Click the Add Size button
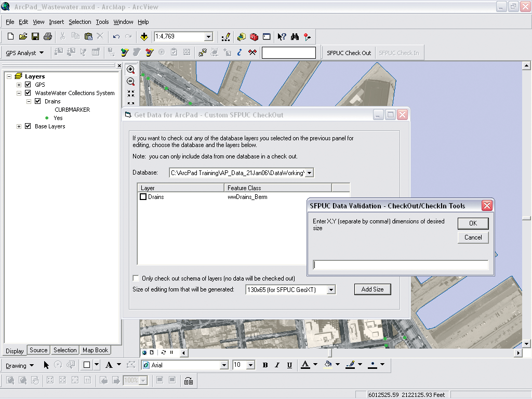 (x=372, y=289)
